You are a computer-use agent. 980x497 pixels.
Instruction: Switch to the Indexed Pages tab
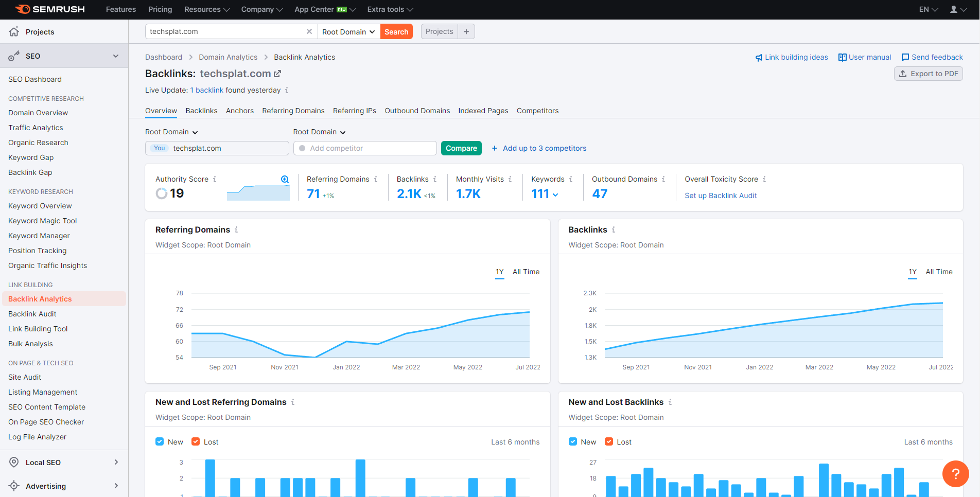click(483, 111)
